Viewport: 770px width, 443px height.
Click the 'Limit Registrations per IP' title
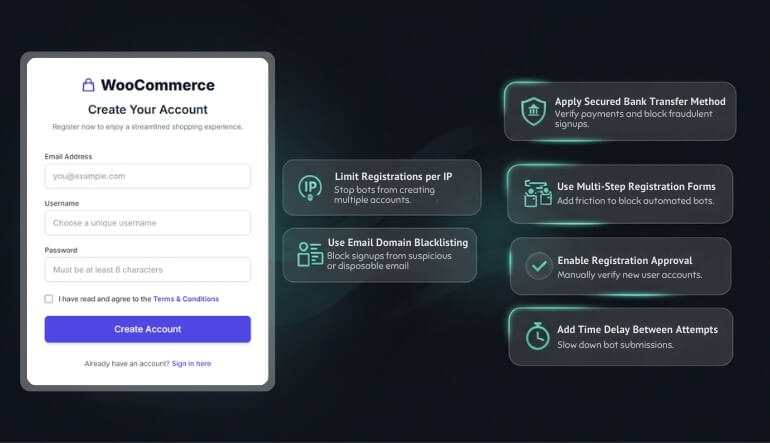[393, 176]
